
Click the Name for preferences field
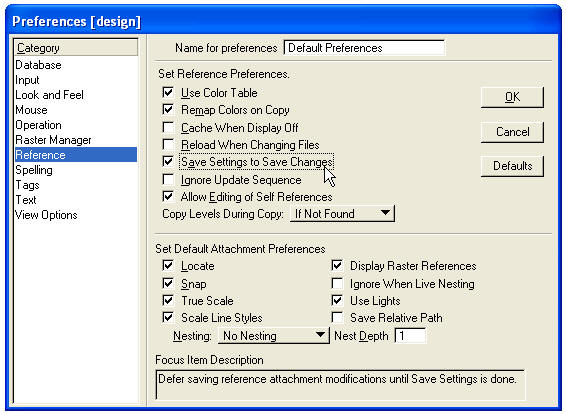[365, 48]
